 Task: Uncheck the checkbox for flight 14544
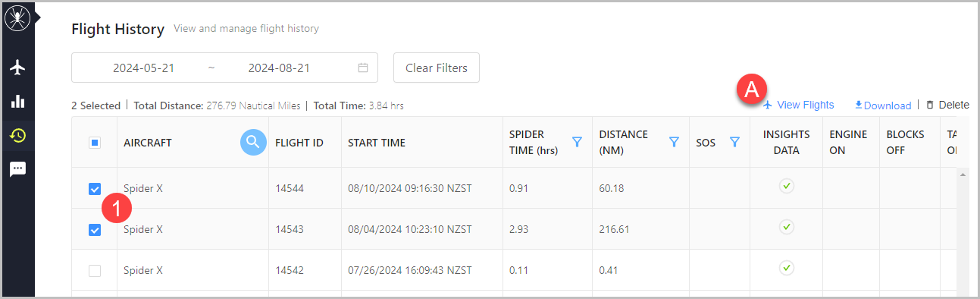coord(95,189)
